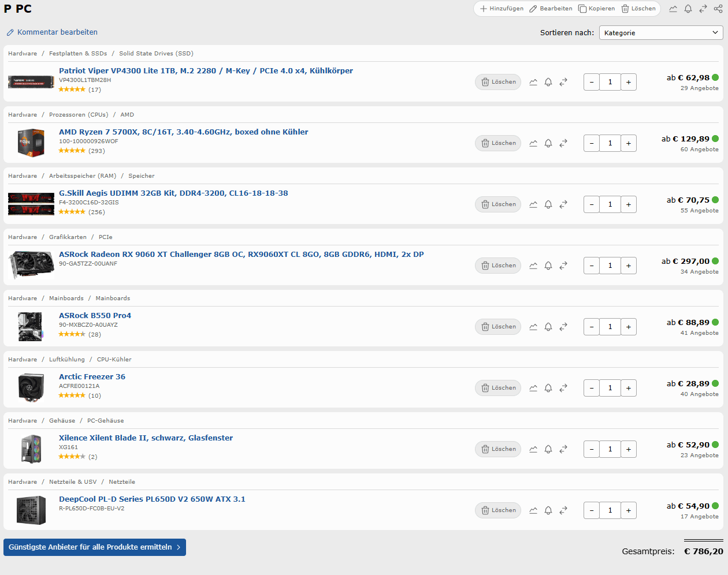Click Bearbeiten in the top toolbar
This screenshot has width=728, height=575.
[551, 9]
